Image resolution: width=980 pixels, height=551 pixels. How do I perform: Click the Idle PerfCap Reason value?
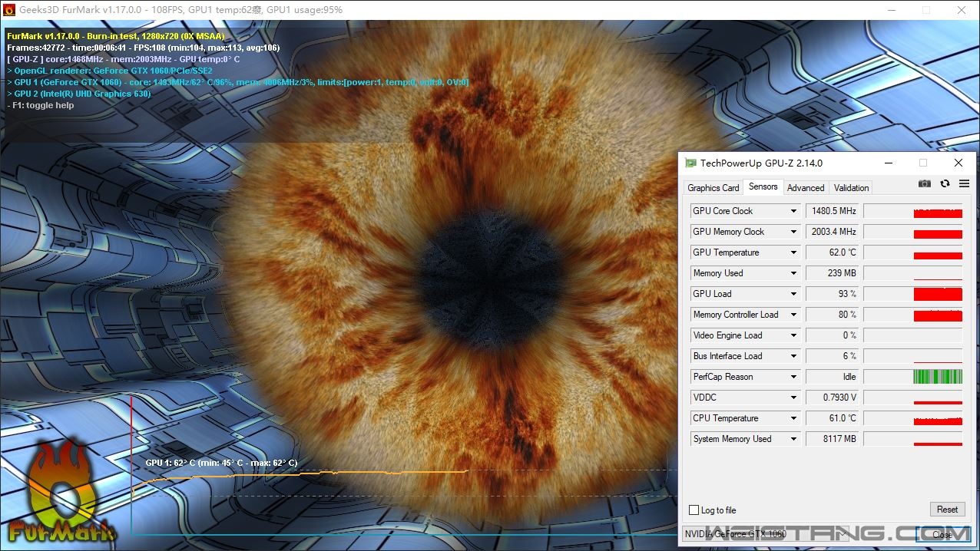[832, 377]
